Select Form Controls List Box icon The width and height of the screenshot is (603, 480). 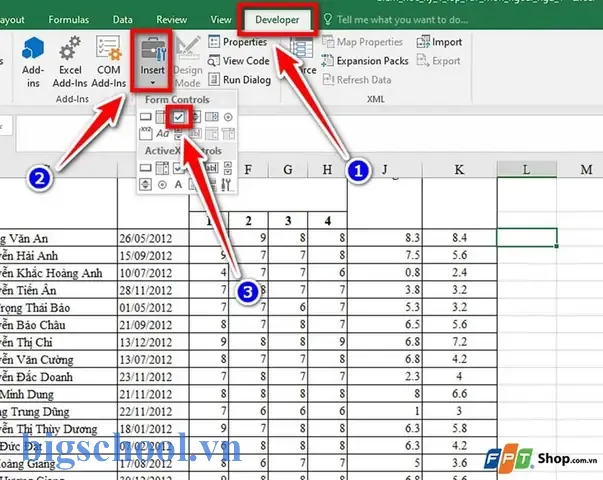coord(212,117)
